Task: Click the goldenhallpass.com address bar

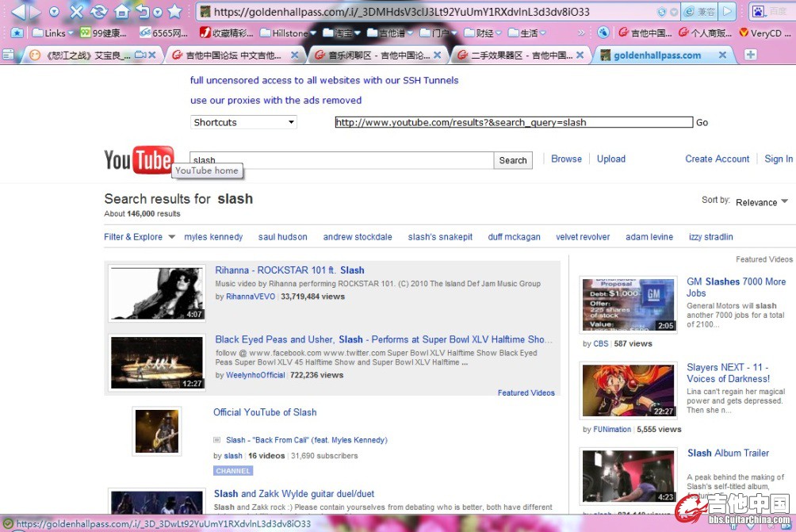Action: pyautogui.click(x=427, y=12)
